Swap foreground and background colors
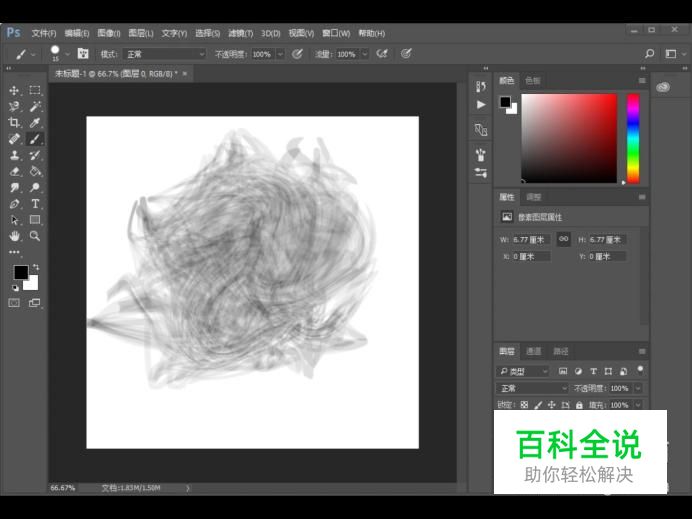This screenshot has height=519, width=692. (36, 267)
